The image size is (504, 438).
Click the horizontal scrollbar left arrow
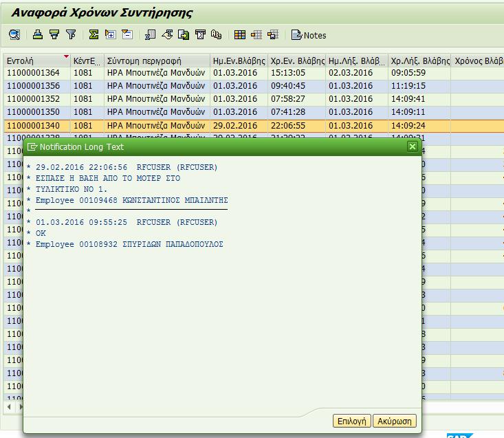pos(9,407)
